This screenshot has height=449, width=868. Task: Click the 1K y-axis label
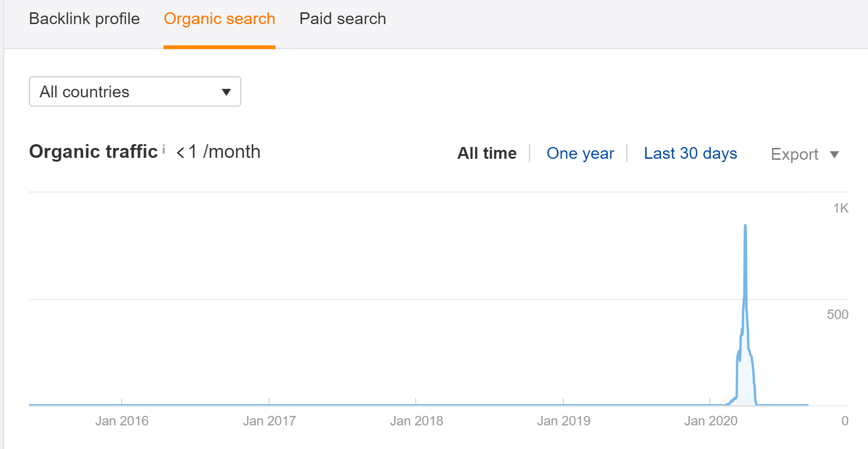coord(841,208)
